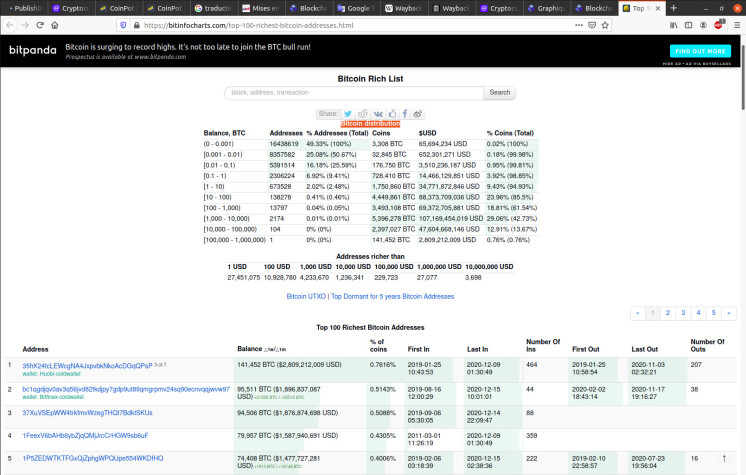
Task: Open the browser library icon
Action: click(x=674, y=25)
